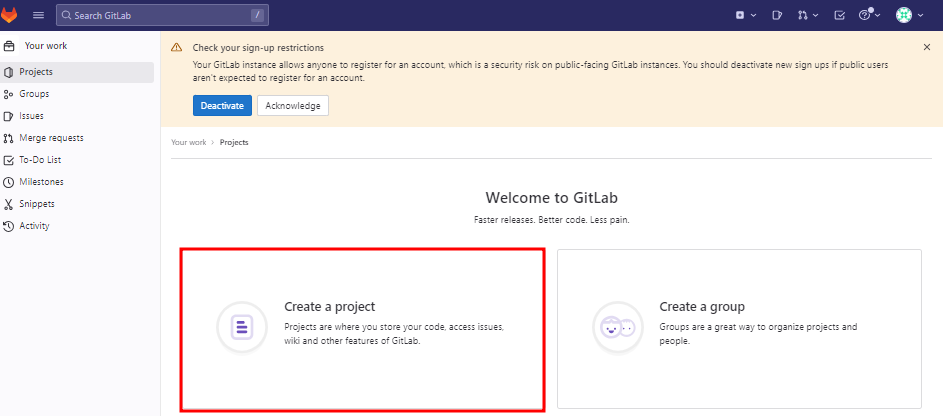
Task: Open the user avatar menu
Action: [x=909, y=15]
